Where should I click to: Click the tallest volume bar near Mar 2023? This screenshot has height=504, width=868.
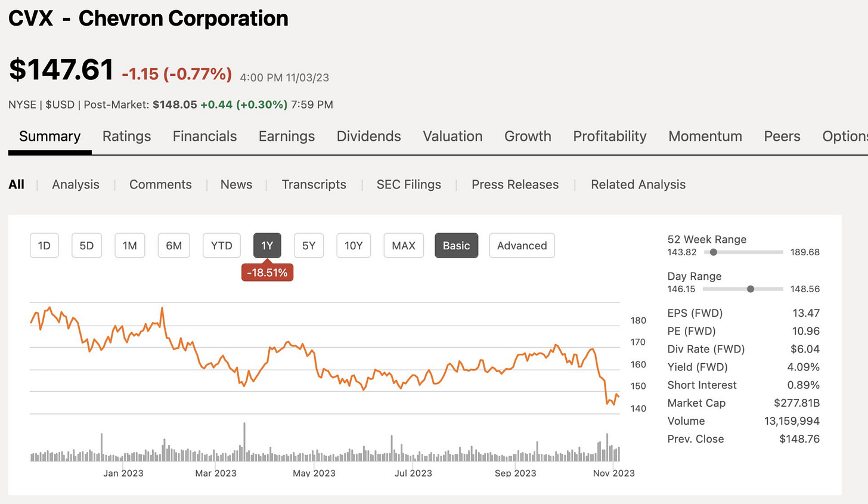(244, 442)
